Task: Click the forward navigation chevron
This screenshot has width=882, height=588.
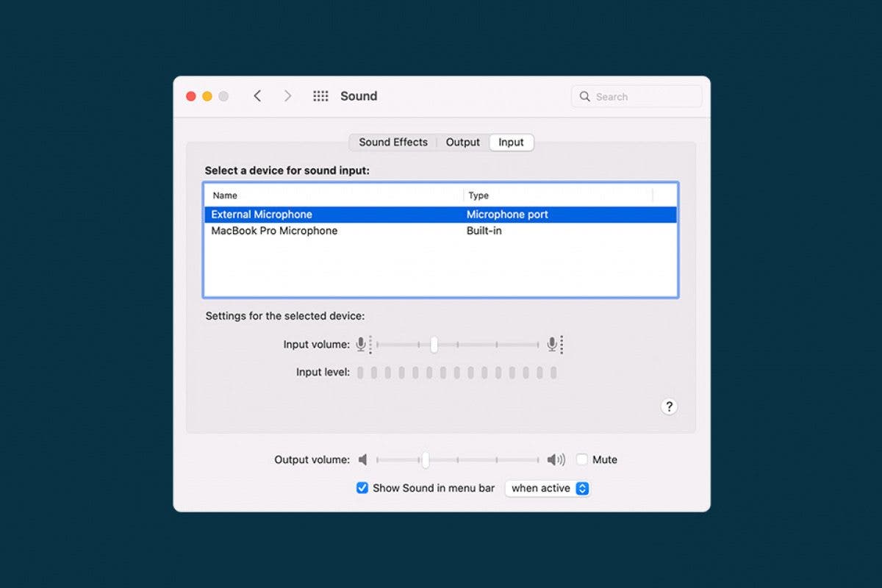Action: 287,96
